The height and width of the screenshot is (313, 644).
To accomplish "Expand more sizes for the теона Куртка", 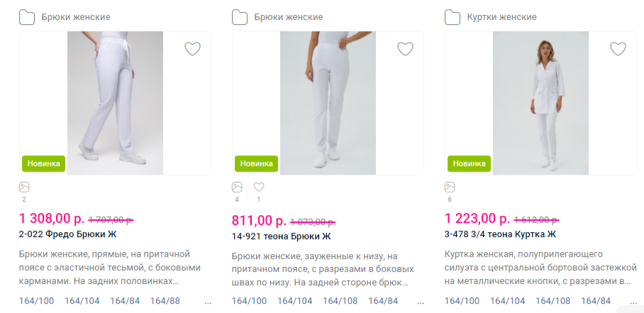I will (x=633, y=301).
